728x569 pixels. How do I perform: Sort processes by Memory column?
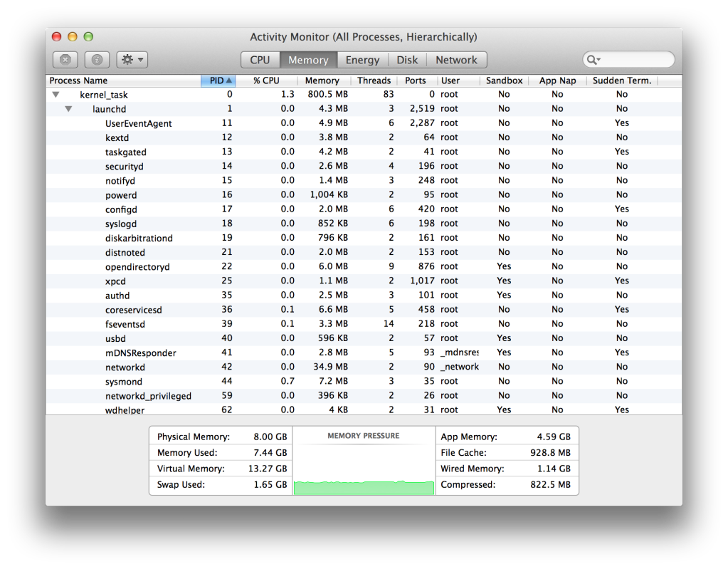tap(322, 80)
